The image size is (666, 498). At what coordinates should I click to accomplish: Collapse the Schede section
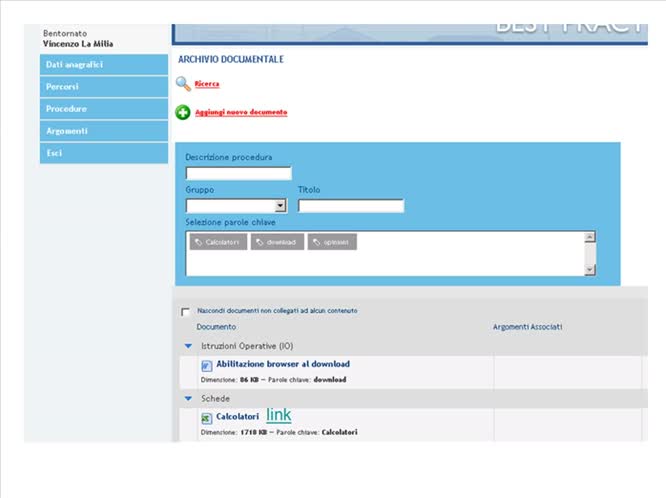[x=187, y=398]
